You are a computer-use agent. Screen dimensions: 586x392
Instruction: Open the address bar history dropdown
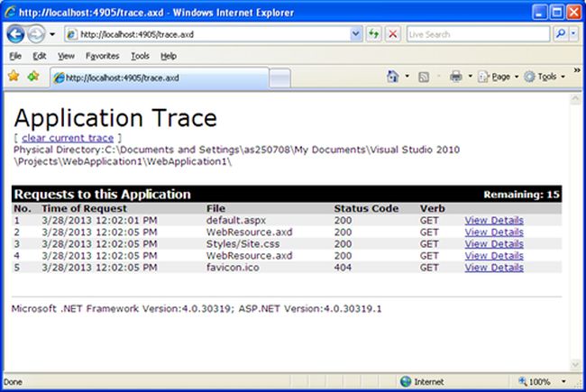tap(355, 34)
